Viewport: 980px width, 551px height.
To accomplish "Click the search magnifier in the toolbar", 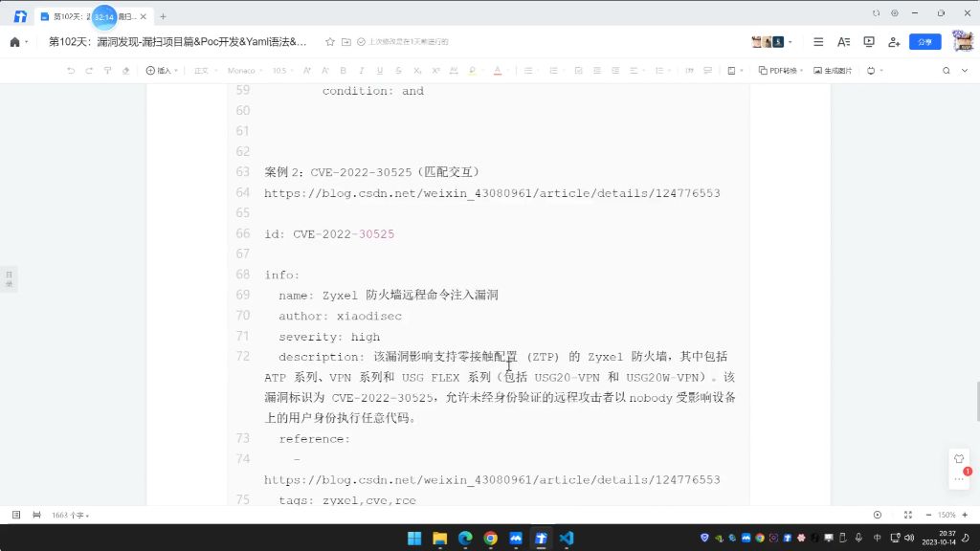I will coord(947,71).
